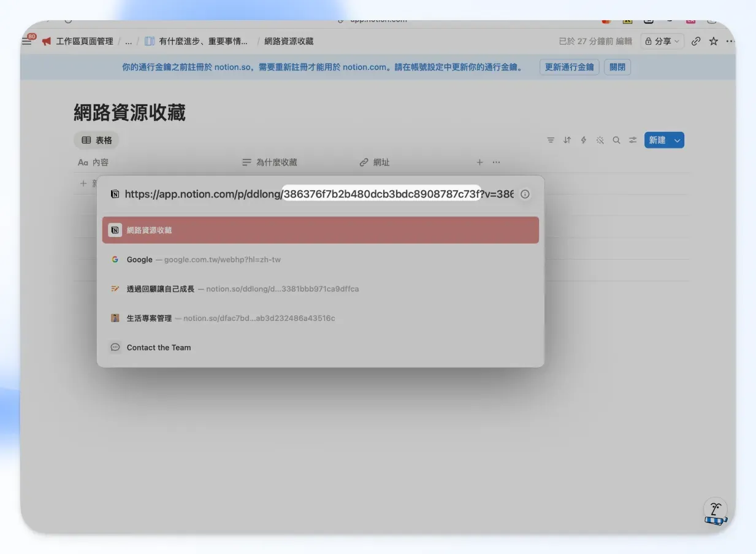756x554 pixels.
Task: Open the sort arrows icon
Action: click(x=567, y=140)
